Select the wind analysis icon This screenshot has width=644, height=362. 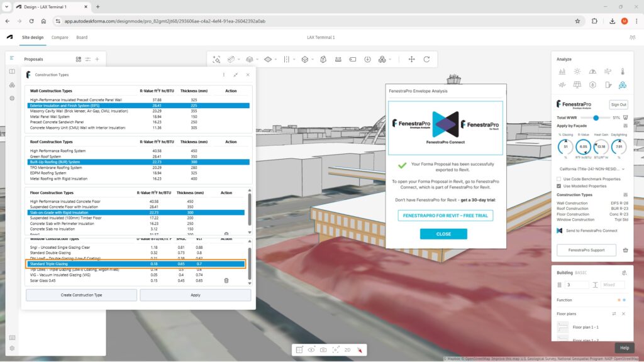(608, 72)
